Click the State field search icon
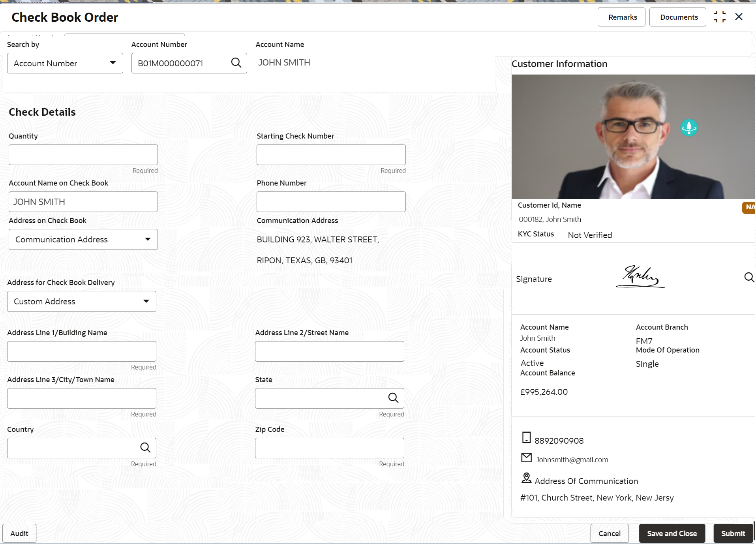 click(x=393, y=398)
